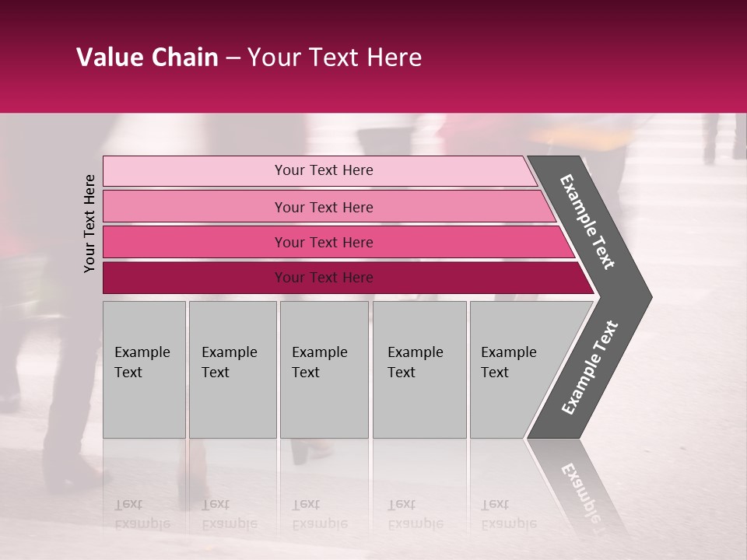Click Your Text Here in dark crimson bar
The width and height of the screenshot is (747, 560).
pos(324,277)
